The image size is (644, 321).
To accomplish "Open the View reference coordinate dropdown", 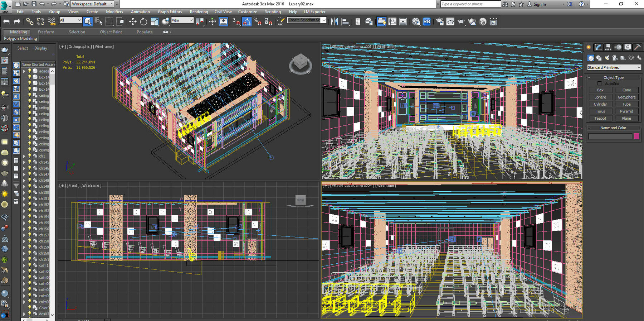I will coord(182,20).
